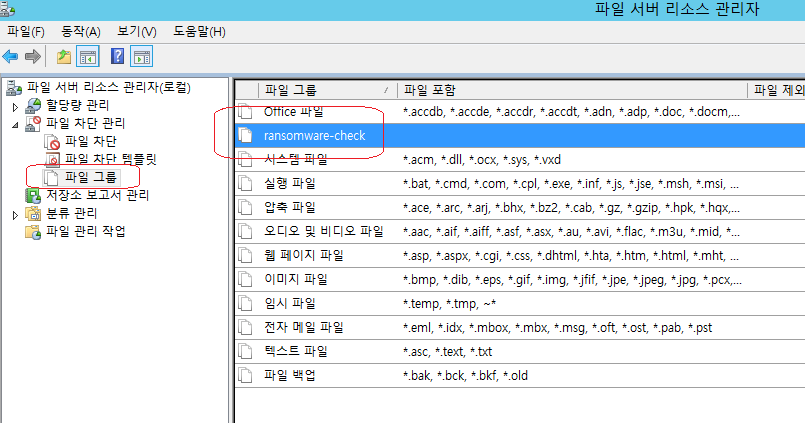The height and width of the screenshot is (423, 805).
Task: Click the 임시 파일 row document icon
Action: [x=245, y=303]
